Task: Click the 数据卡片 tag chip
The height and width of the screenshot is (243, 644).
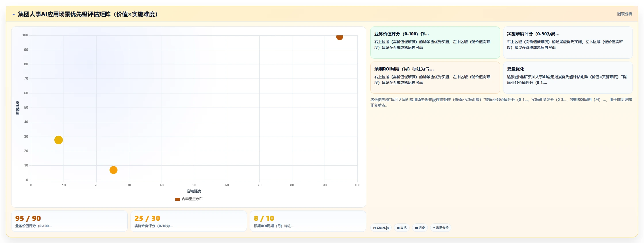Action: point(440,228)
